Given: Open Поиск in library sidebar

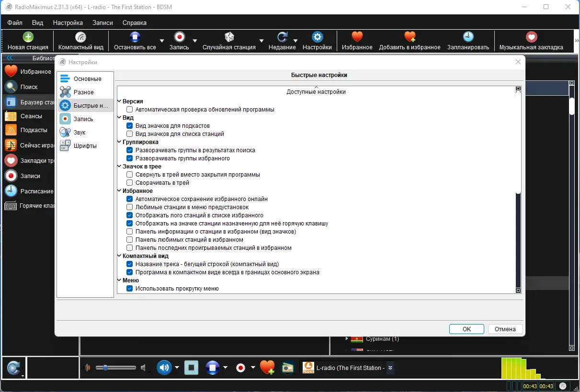Looking at the screenshot, I should (x=29, y=87).
